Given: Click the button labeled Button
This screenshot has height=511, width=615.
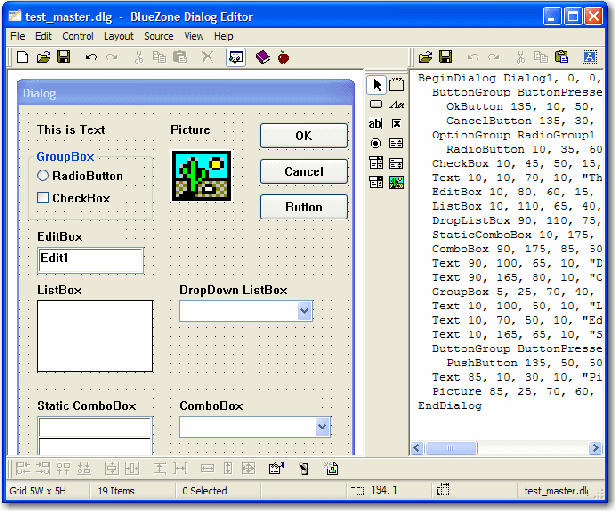Looking at the screenshot, I should coord(304,207).
